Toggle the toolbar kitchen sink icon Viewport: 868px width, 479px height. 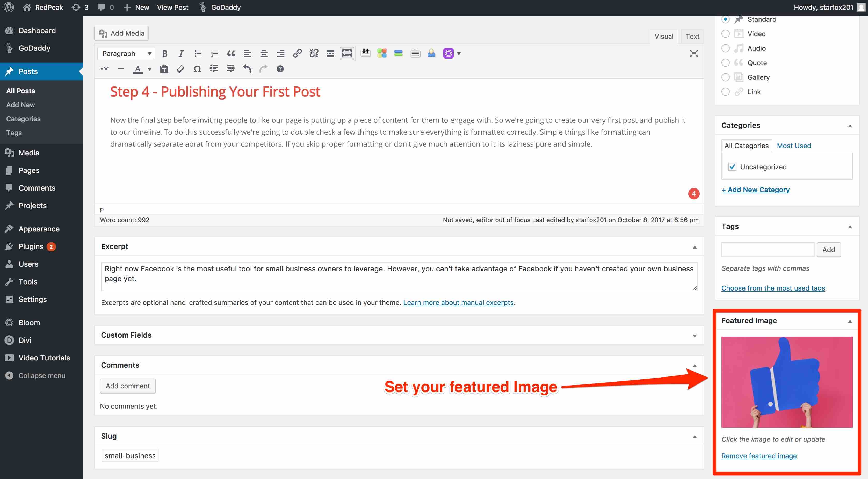tap(347, 53)
